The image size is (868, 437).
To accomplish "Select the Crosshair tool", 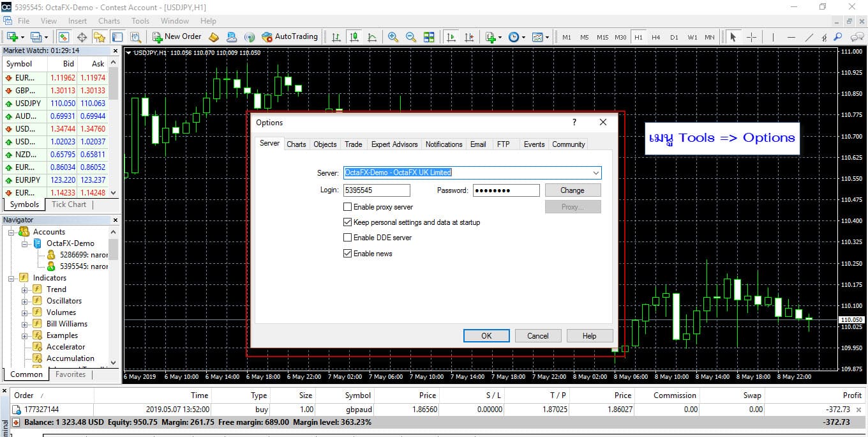I will click(x=751, y=37).
